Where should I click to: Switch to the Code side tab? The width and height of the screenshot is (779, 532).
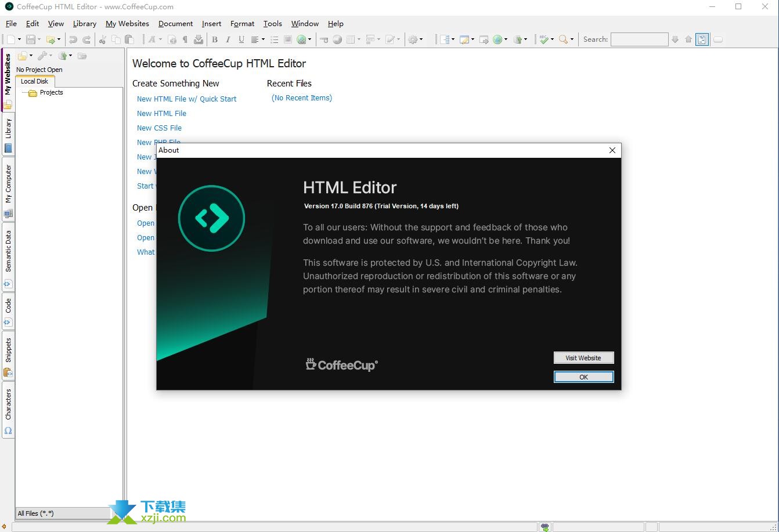coord(8,311)
